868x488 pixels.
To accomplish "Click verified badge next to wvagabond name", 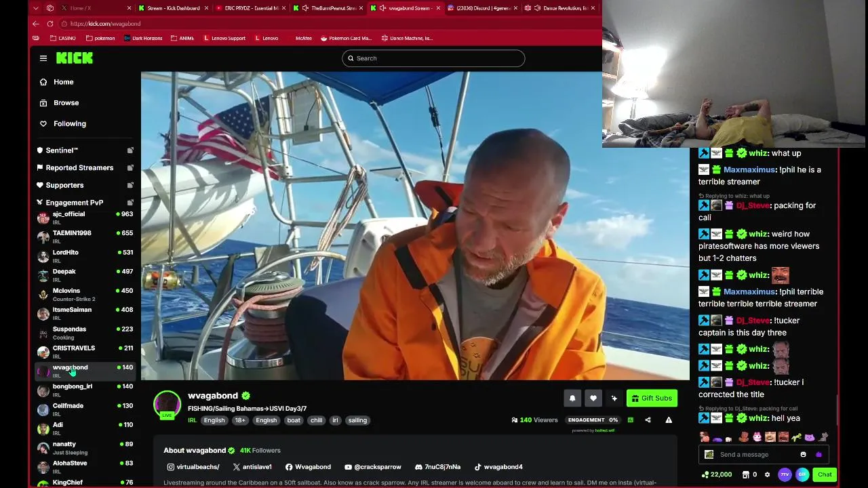I will 246,396.
